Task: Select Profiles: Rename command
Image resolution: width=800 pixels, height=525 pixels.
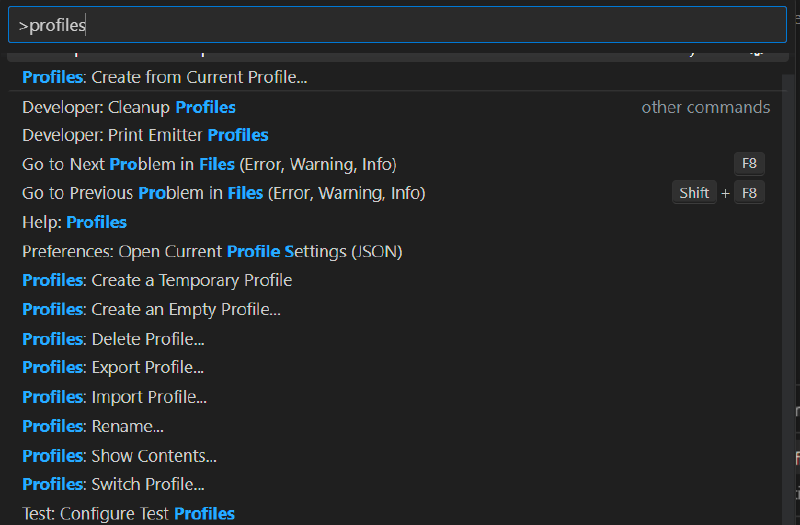Action: (x=93, y=426)
